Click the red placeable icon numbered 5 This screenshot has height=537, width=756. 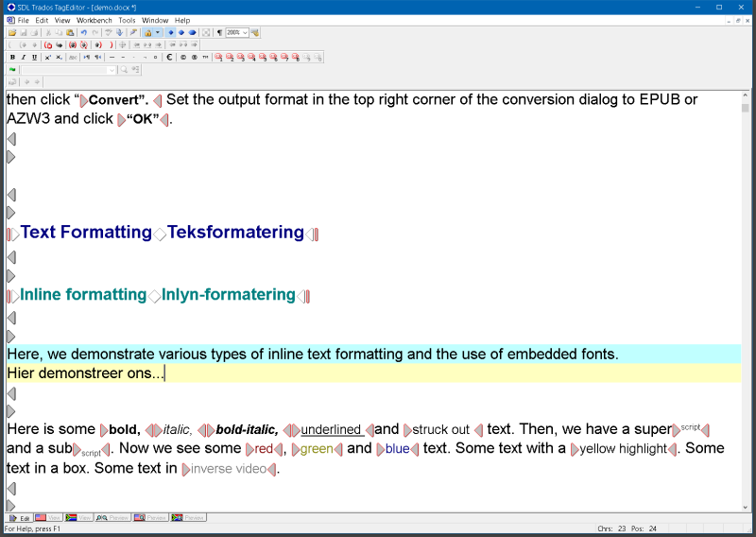point(263,58)
